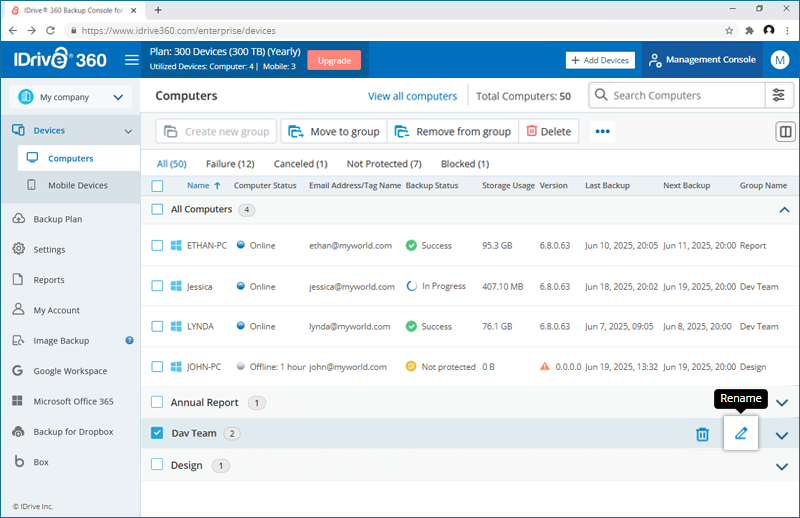Click the Delete toolbar button
Screen dimensions: 800x518
[549, 132]
